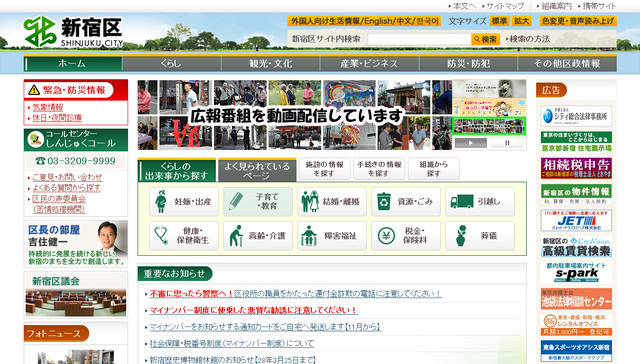Screen dimensions: 640x364
Task: Select the green-highlighted slideshow thumbnail
Action: pos(489,126)
